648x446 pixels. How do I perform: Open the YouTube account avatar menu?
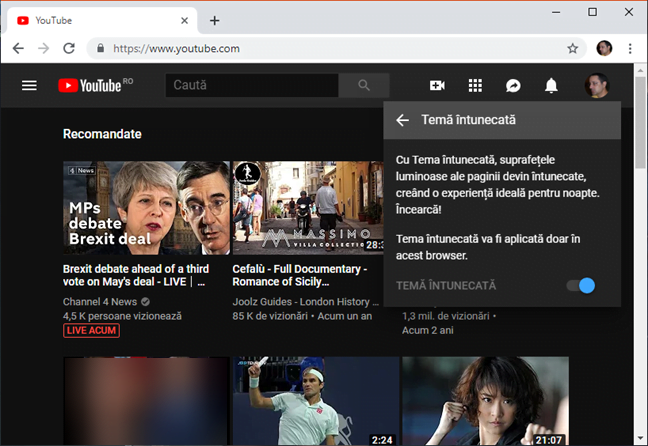[597, 86]
